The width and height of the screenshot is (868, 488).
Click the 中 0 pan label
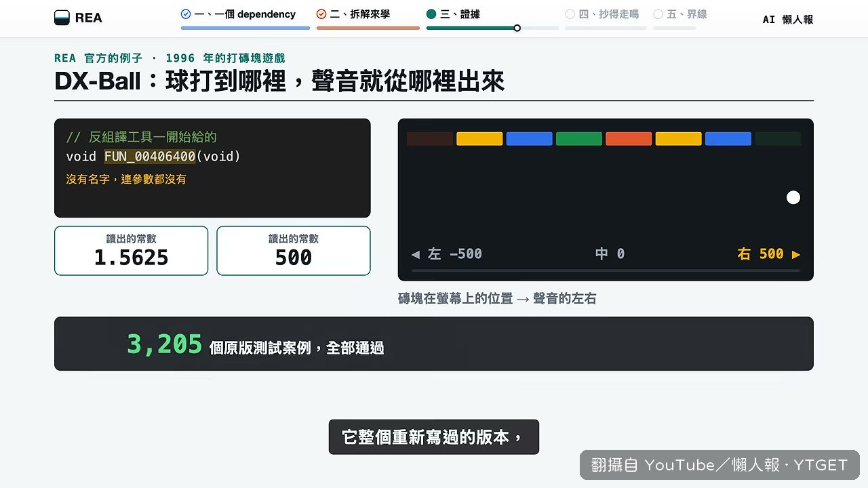610,253
